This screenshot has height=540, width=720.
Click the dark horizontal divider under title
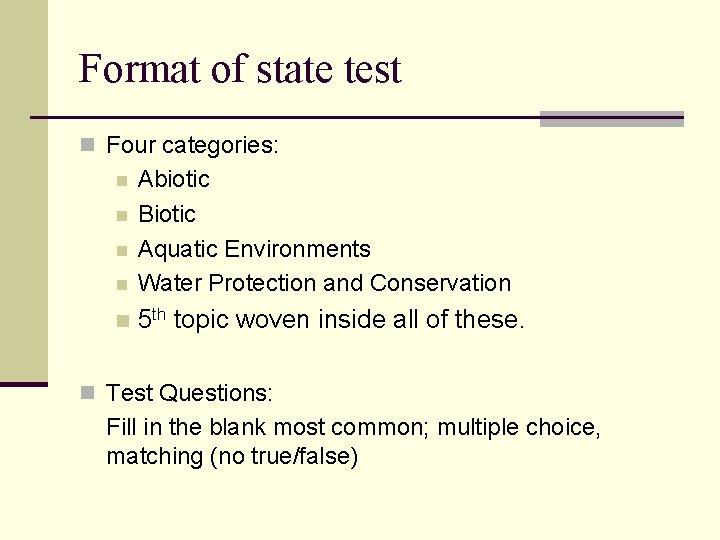[285, 118]
